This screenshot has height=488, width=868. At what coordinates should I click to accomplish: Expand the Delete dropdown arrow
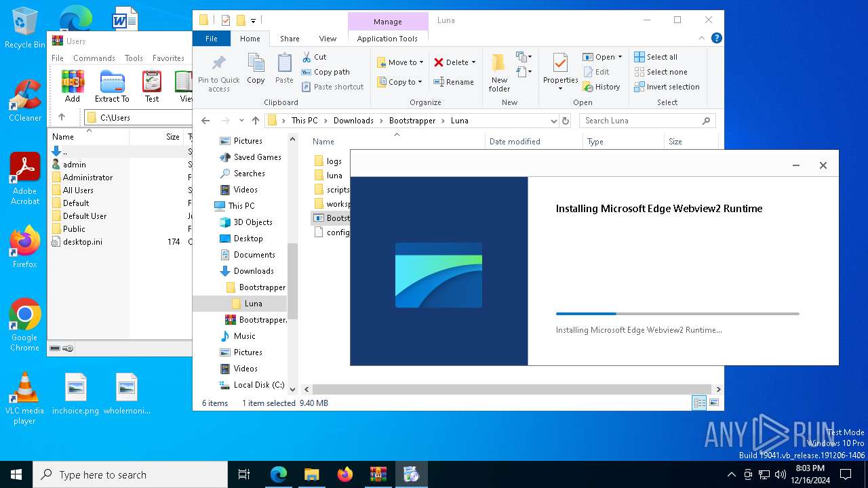point(473,62)
